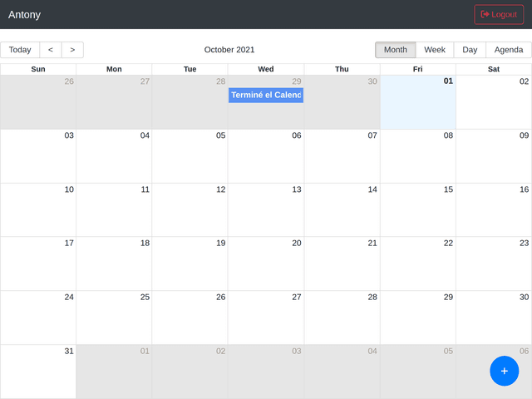The image size is (532, 399).
Task: Open the 'Terminé el Calend' event
Action: (266, 95)
